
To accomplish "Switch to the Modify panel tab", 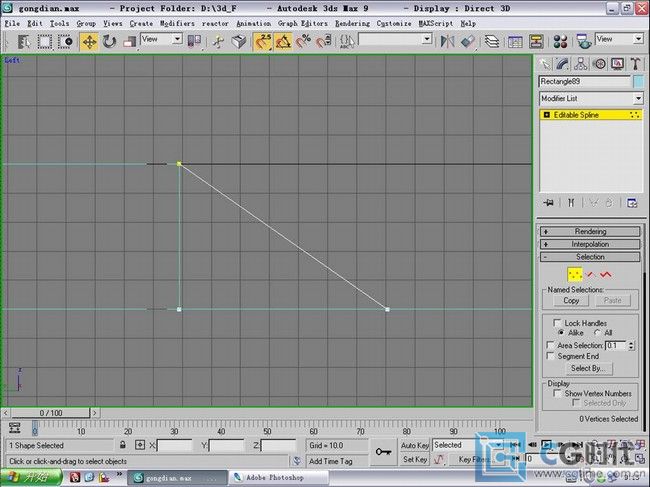I will pyautogui.click(x=563, y=64).
